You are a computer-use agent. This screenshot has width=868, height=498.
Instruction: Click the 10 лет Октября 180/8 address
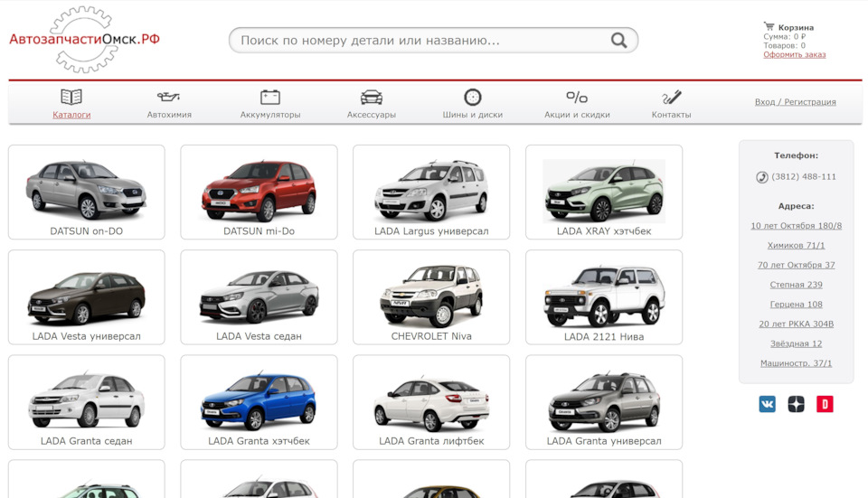pyautogui.click(x=796, y=226)
